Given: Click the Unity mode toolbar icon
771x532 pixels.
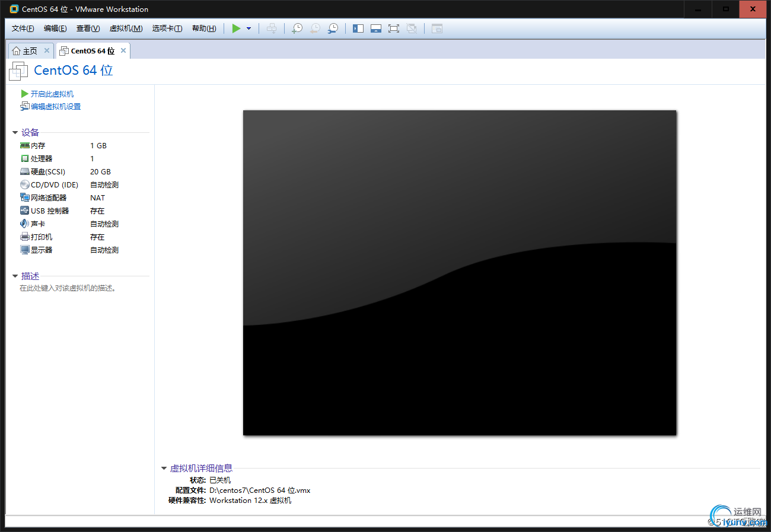Looking at the screenshot, I should [x=412, y=28].
